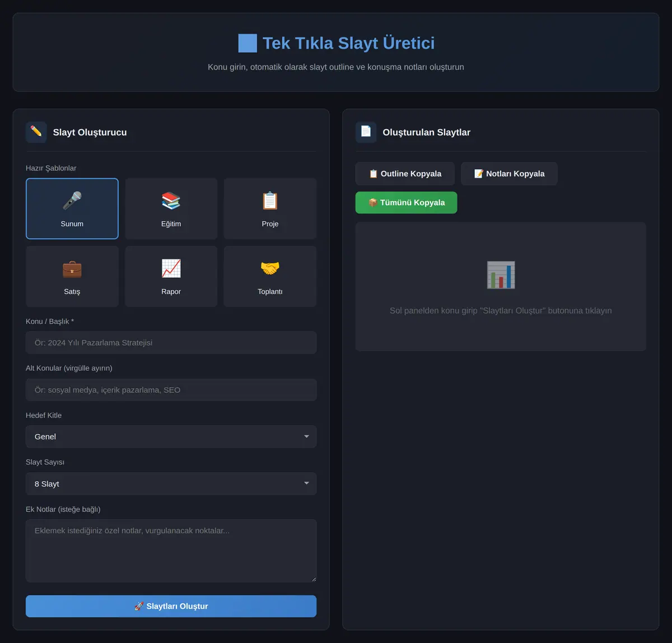Click the green Tümünü Kopyala button

point(406,203)
